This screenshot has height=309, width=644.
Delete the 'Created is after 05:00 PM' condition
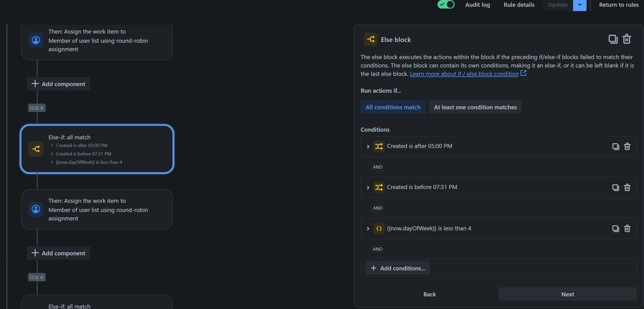tap(627, 147)
